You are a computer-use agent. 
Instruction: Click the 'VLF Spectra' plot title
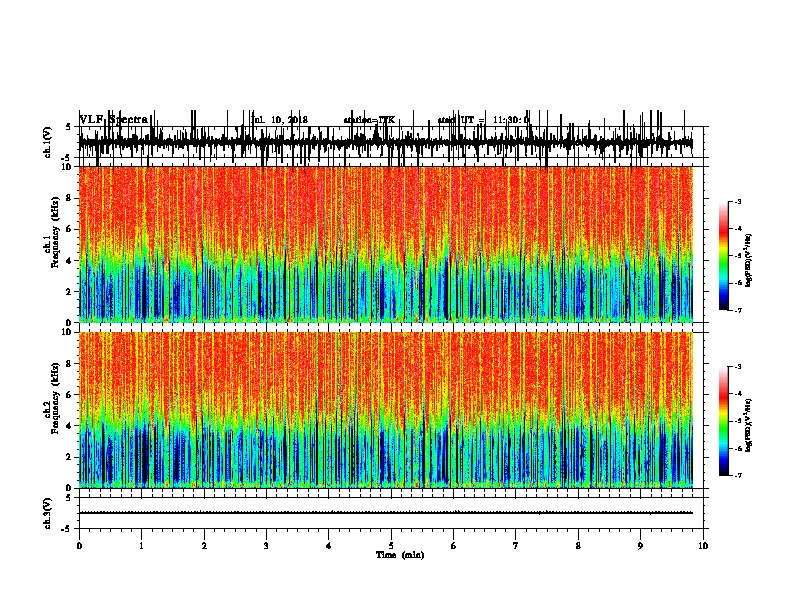(x=114, y=120)
